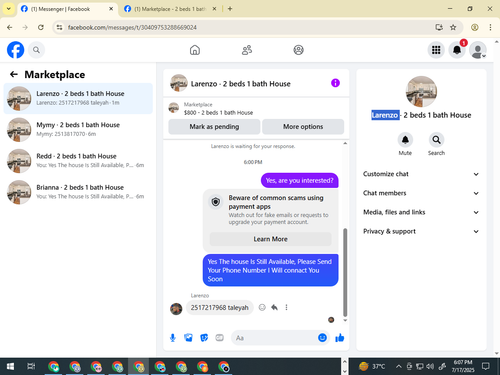
Task: Click the conversation header title Larenzo
Action: point(240,84)
